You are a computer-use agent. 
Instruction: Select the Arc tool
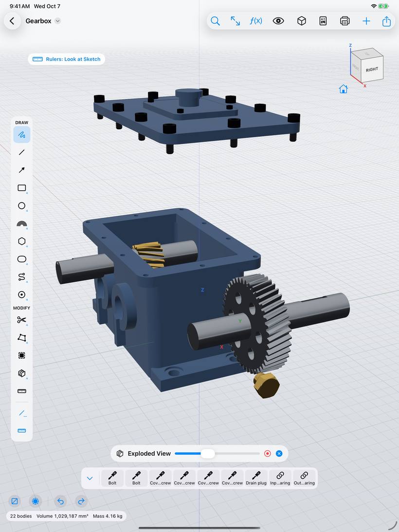22,223
